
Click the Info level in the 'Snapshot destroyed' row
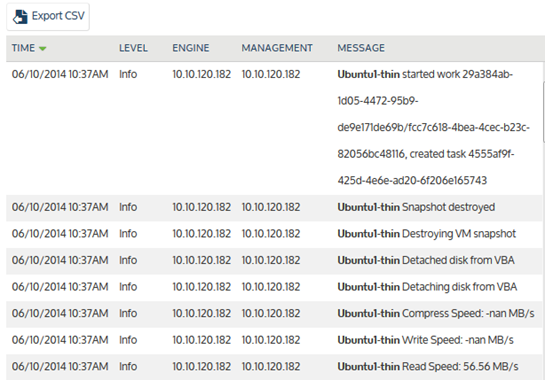pos(128,207)
